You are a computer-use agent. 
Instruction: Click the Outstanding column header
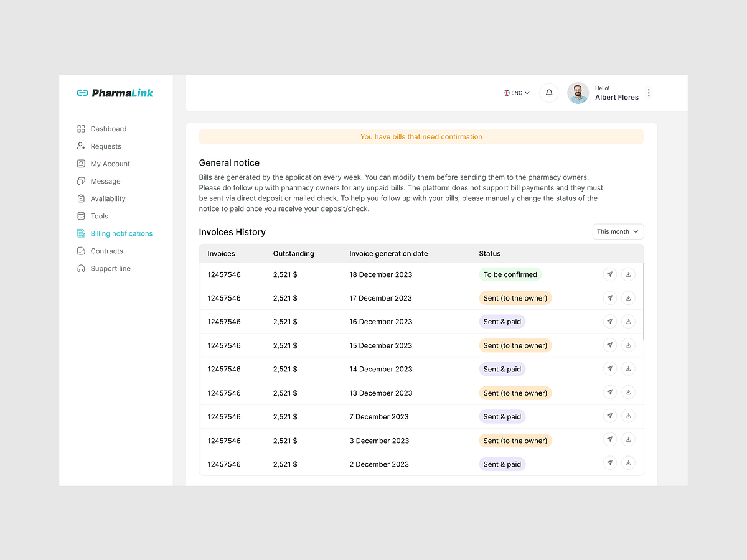pyautogui.click(x=294, y=254)
